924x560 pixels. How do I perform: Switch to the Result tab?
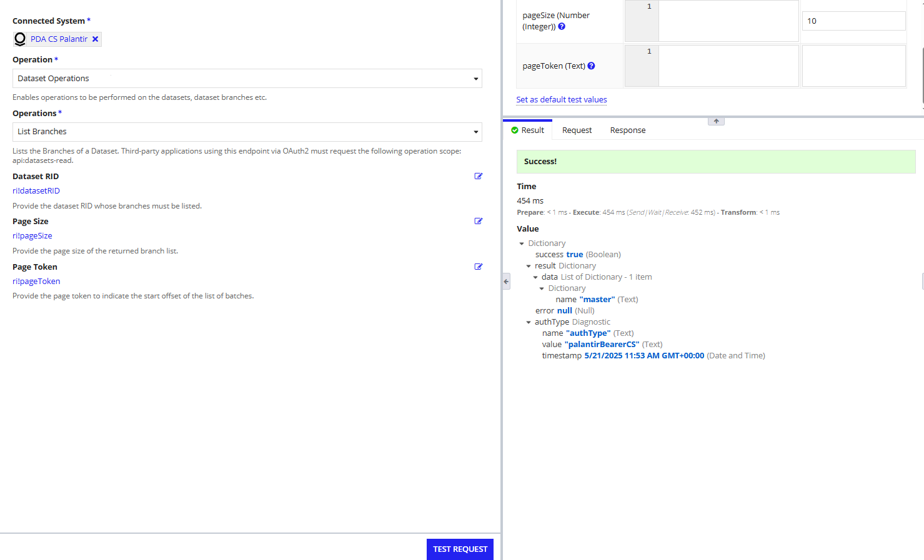(527, 130)
